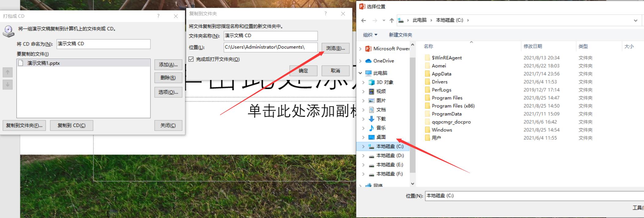Toggle 完成后打开文件夹 checkbox
The image size is (644, 218).
coord(191,59)
